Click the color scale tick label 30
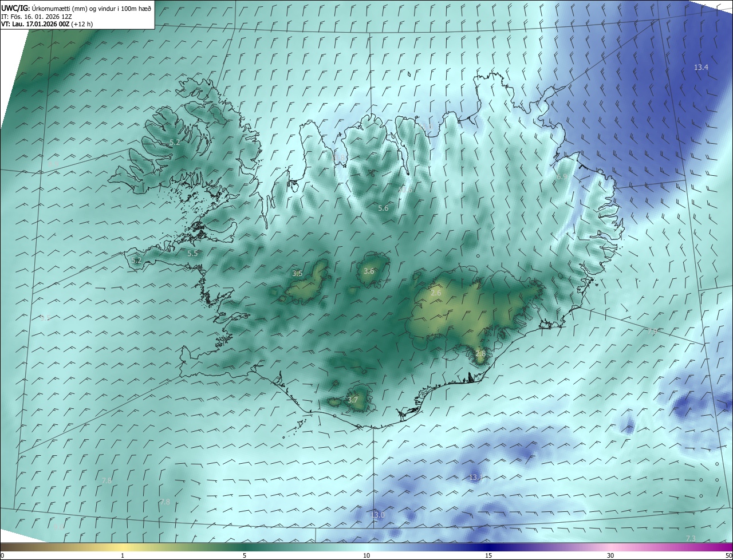The width and height of the screenshot is (733, 560). click(610, 555)
